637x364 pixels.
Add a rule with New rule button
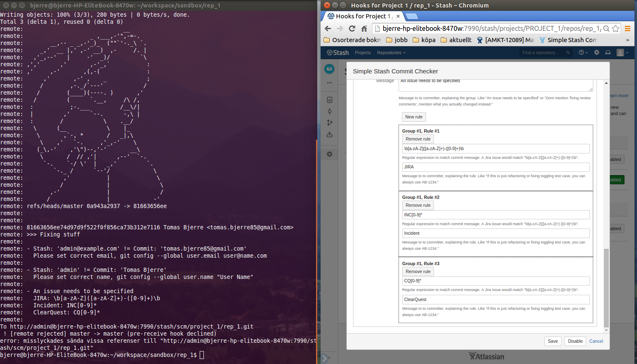point(414,117)
